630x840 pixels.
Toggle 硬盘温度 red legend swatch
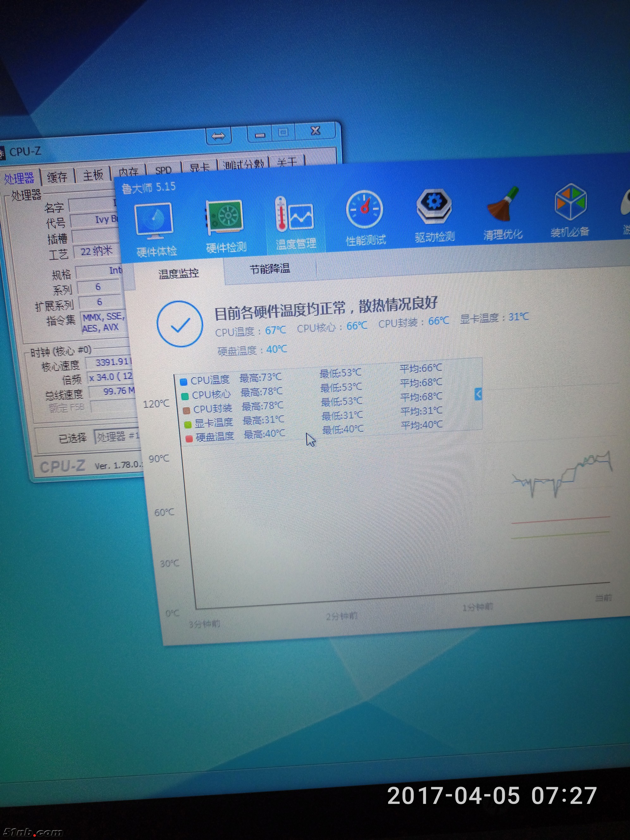(189, 439)
